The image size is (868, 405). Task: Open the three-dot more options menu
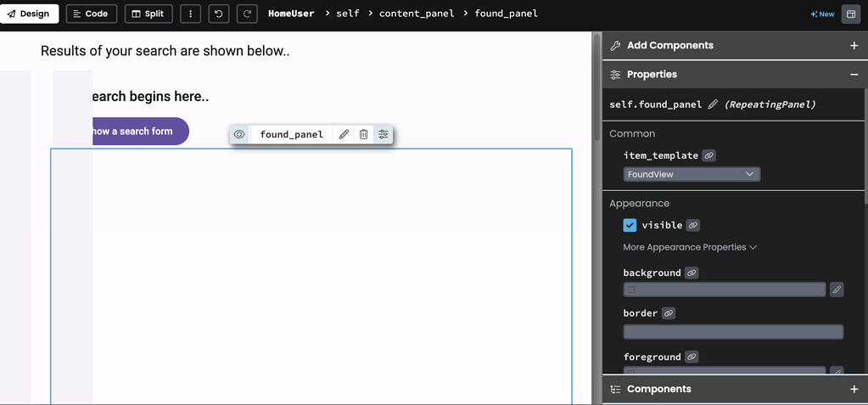(191, 14)
